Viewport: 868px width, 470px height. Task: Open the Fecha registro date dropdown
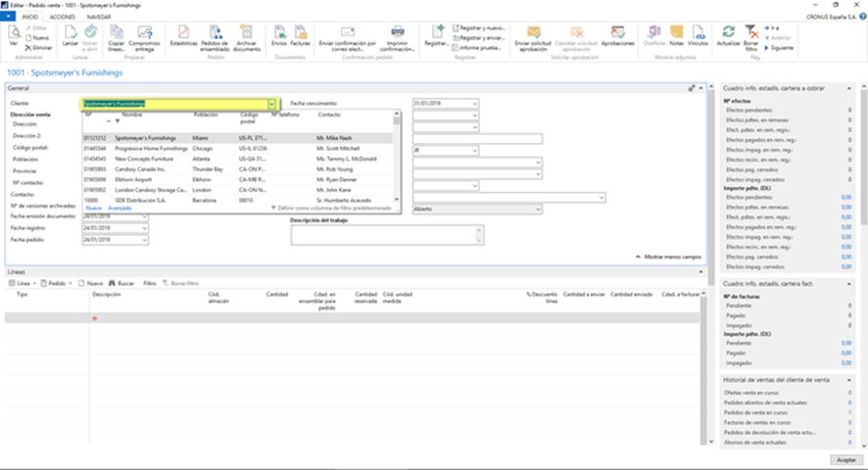(x=144, y=228)
